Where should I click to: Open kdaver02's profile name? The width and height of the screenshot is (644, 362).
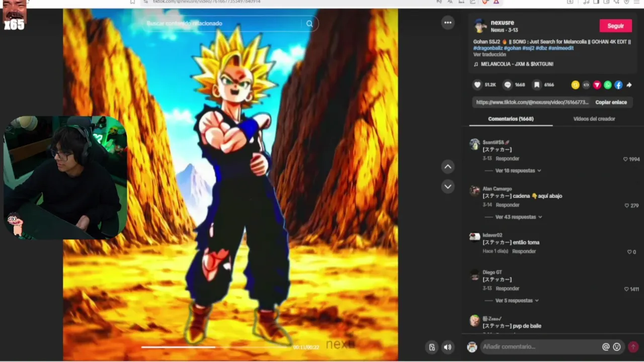(x=492, y=235)
